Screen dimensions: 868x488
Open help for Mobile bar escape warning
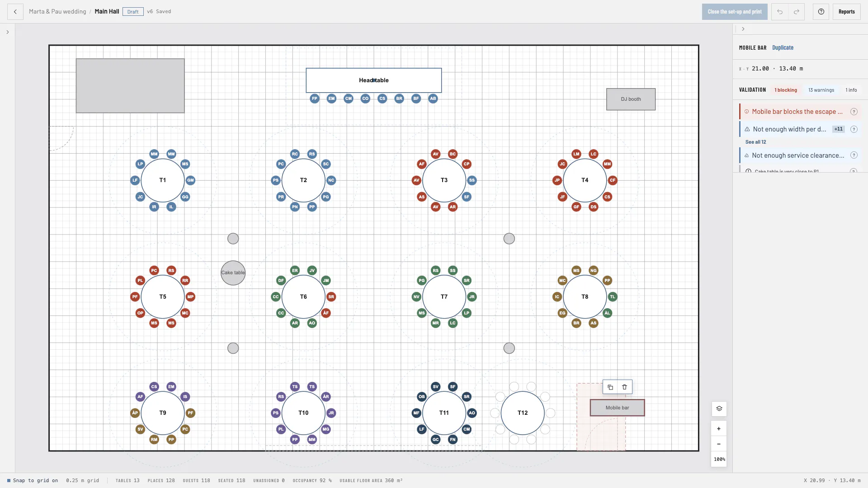tap(854, 112)
